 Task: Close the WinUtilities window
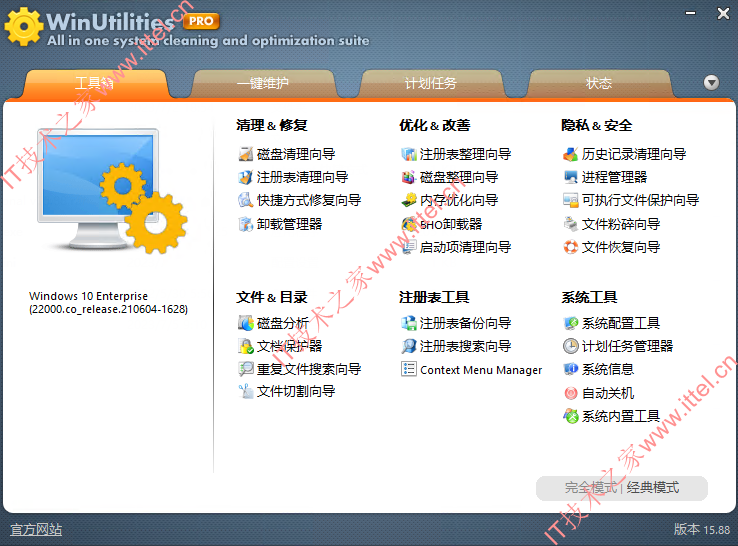coord(723,13)
